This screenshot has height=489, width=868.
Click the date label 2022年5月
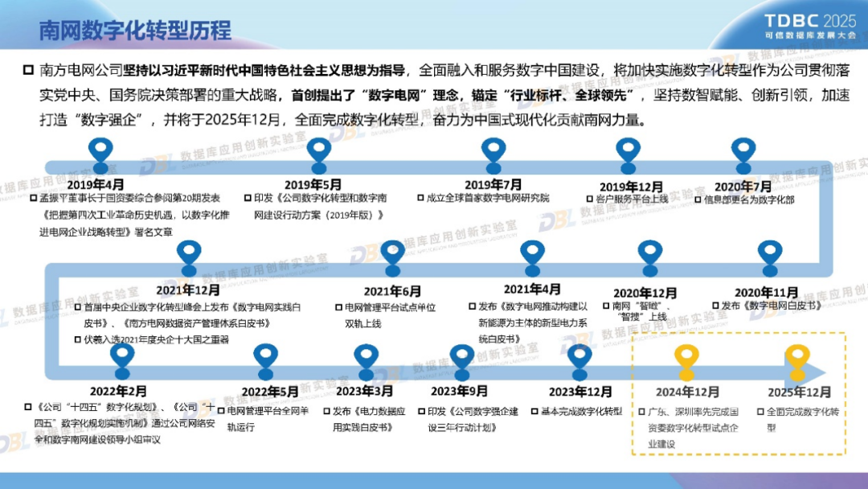tap(270, 392)
